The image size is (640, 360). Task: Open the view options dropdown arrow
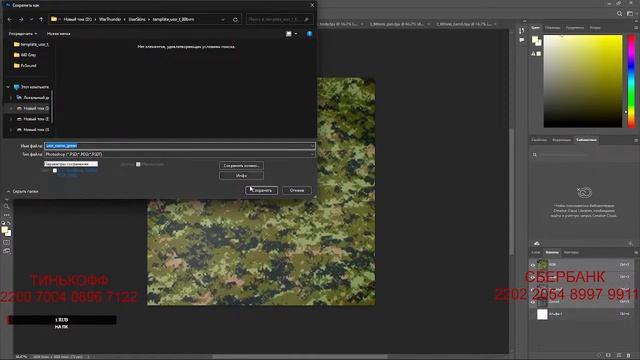(x=296, y=34)
